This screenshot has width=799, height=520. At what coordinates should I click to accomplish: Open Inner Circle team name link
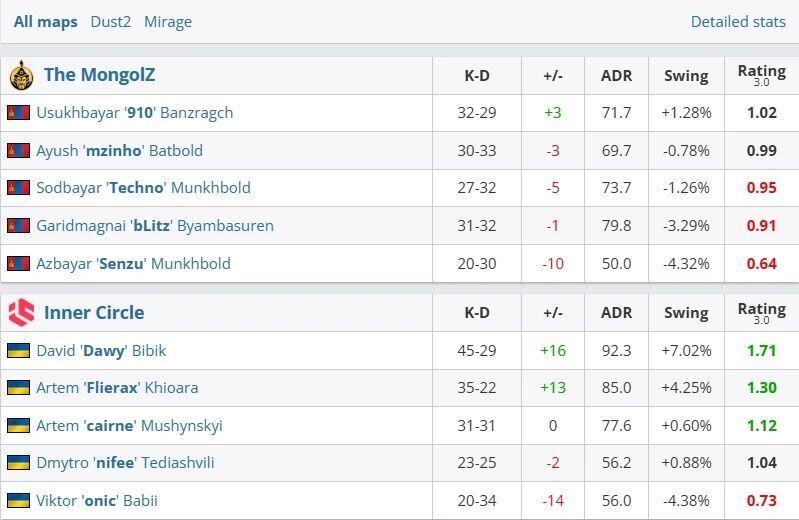(x=94, y=312)
